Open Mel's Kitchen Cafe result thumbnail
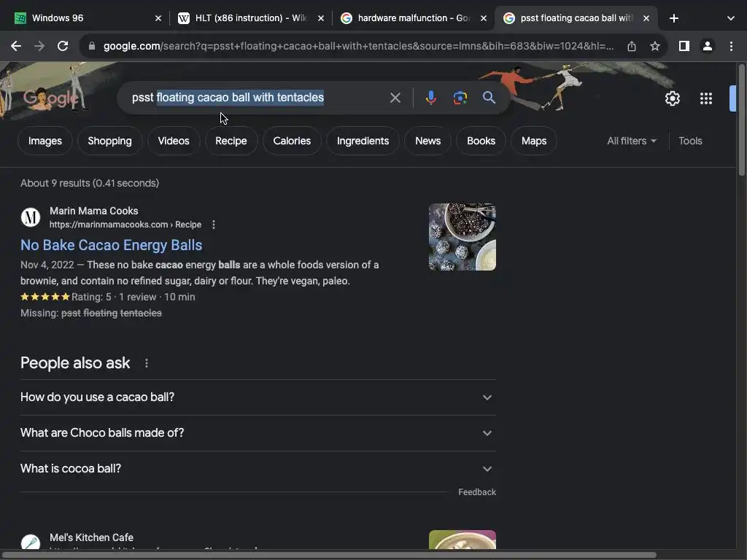The image size is (747, 560). click(x=462, y=540)
